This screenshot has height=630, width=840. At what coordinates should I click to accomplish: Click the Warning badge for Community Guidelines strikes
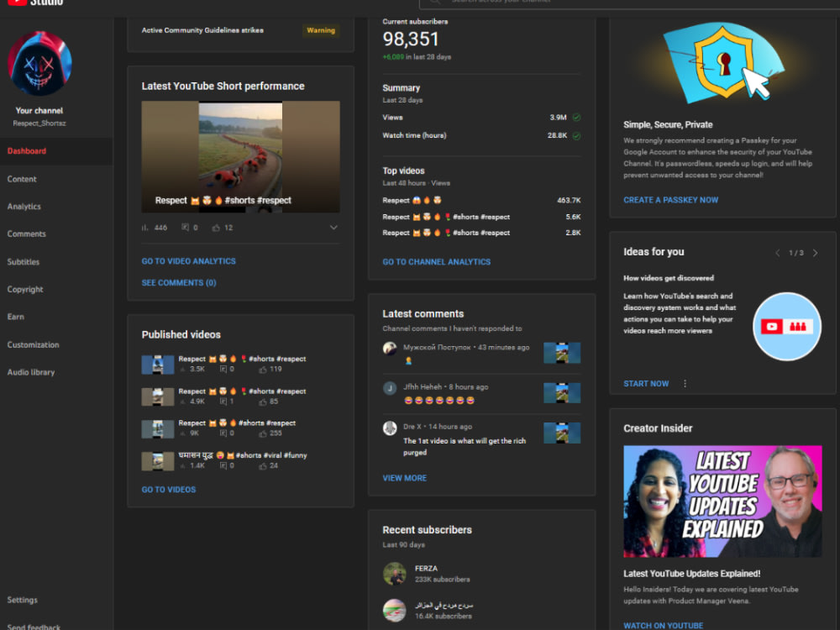pos(320,30)
